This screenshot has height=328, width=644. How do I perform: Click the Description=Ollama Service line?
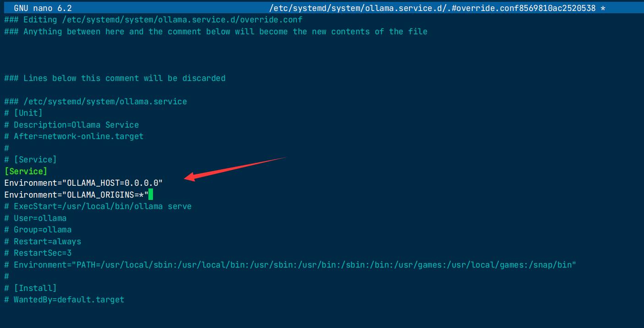click(71, 125)
